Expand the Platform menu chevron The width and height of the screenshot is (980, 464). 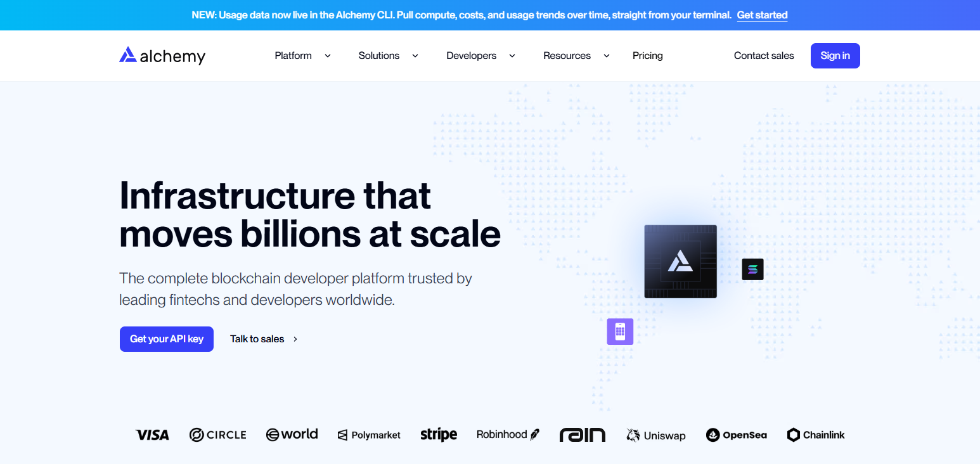pyautogui.click(x=328, y=56)
